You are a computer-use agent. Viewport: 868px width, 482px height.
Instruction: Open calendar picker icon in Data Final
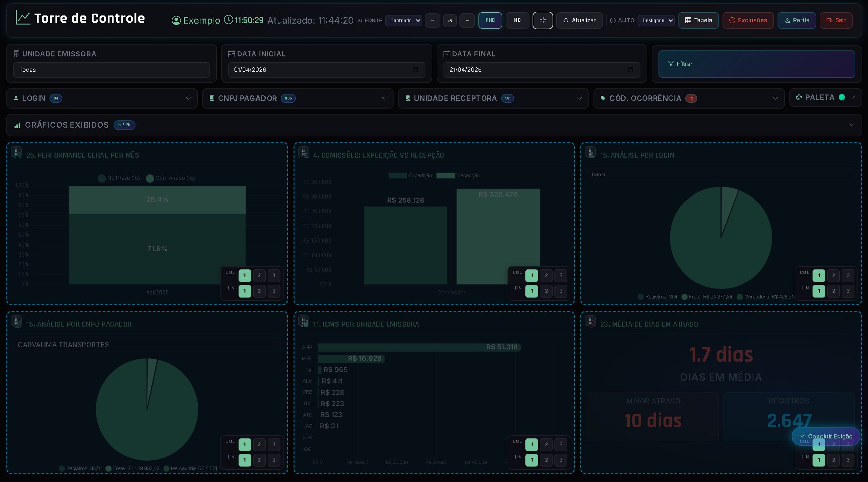pos(630,70)
